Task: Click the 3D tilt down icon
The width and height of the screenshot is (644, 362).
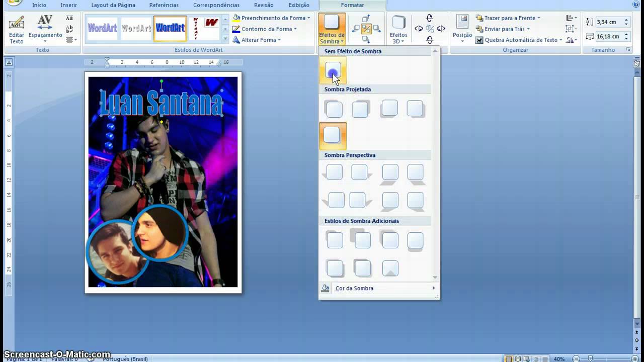Action: click(430, 40)
